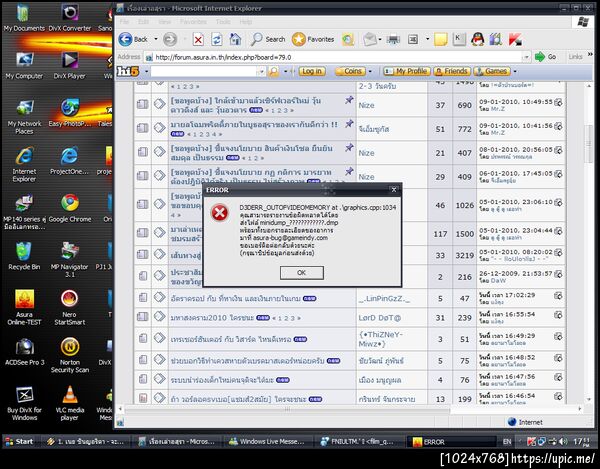Click EN language indicator in tray

[507, 442]
